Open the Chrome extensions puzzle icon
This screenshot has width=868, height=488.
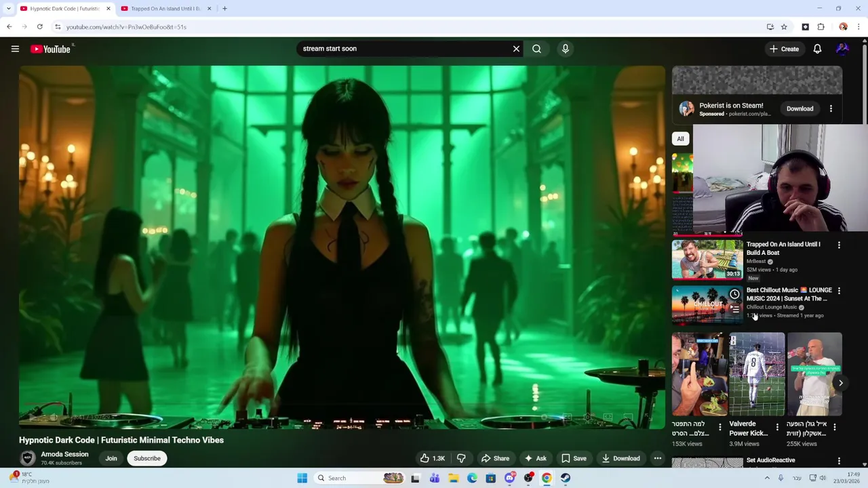821,27
